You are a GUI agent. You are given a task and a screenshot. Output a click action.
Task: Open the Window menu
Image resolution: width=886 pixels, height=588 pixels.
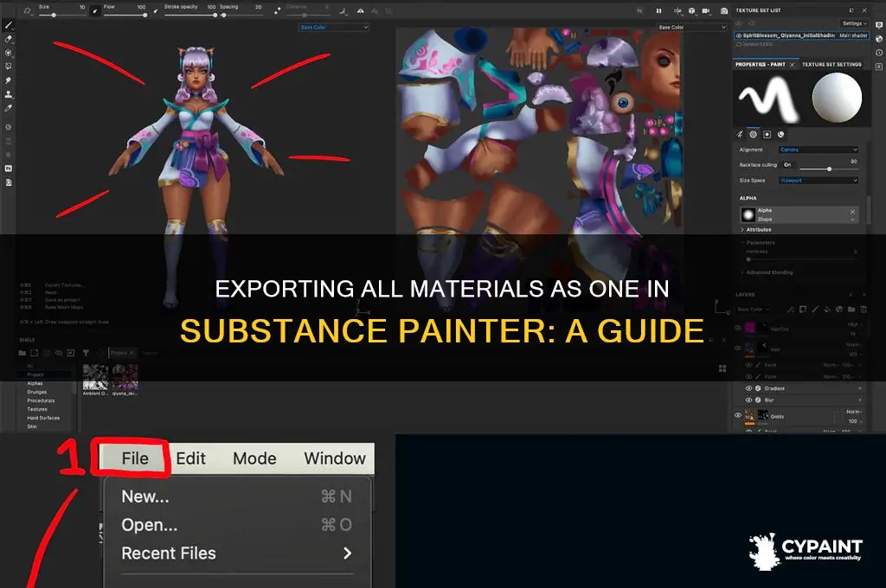coord(335,458)
